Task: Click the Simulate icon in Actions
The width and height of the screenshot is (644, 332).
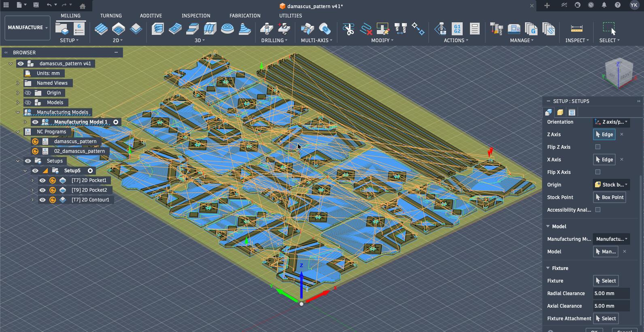Action: pos(440,29)
